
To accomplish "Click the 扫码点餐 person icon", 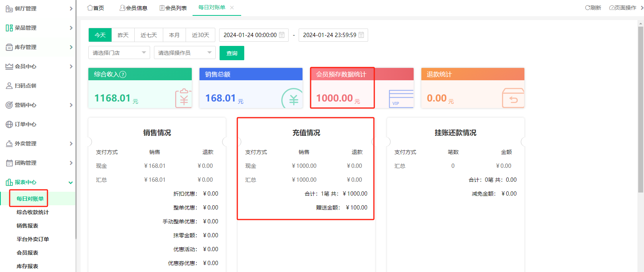I will [9, 86].
